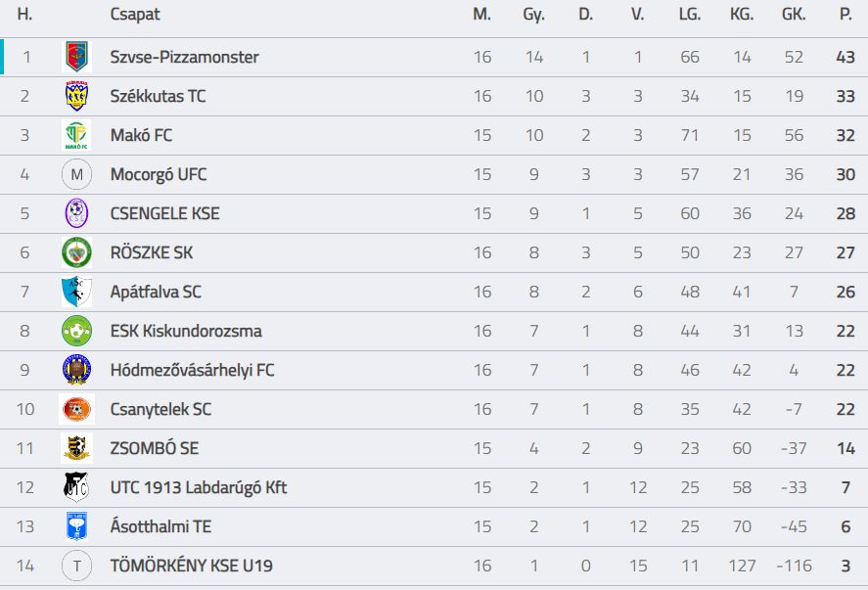Select the Hódmezővásárhelyi FC team name
This screenshot has width=868, height=590.
point(192,370)
